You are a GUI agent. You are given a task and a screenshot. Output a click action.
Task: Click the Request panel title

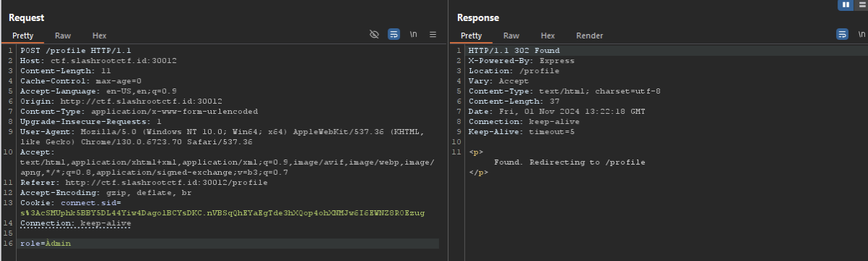pyautogui.click(x=27, y=17)
